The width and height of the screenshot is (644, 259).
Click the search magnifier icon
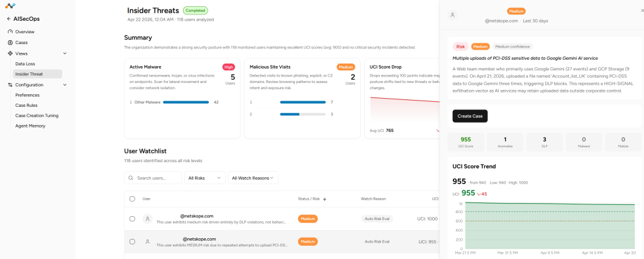pos(131,178)
